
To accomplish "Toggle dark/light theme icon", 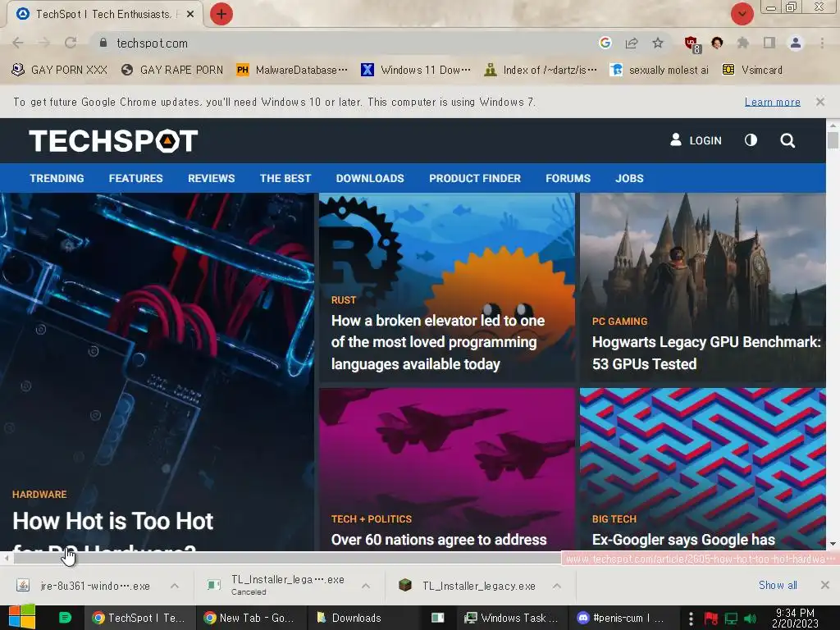I will point(751,140).
